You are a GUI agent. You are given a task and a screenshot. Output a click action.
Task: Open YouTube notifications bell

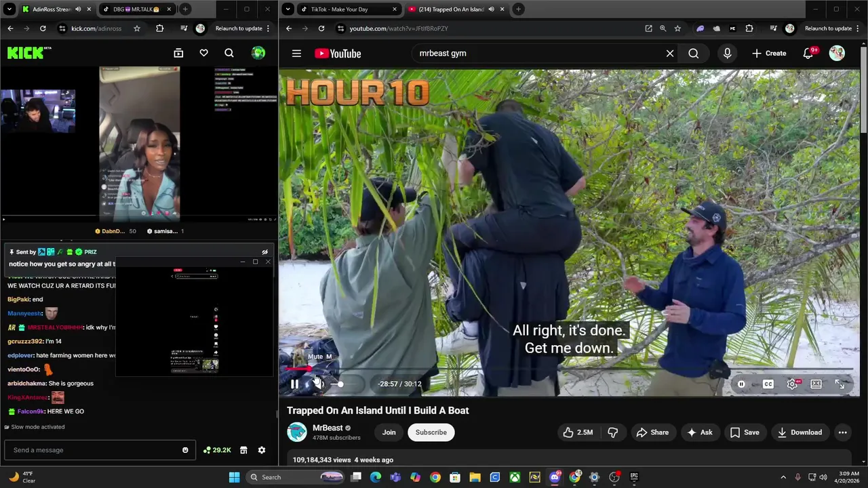click(808, 54)
